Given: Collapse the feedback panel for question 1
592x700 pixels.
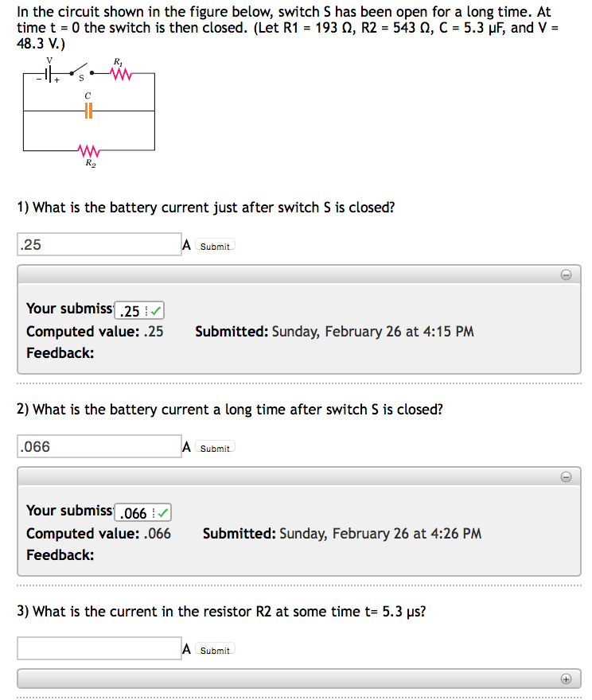Looking at the screenshot, I should point(566,274).
